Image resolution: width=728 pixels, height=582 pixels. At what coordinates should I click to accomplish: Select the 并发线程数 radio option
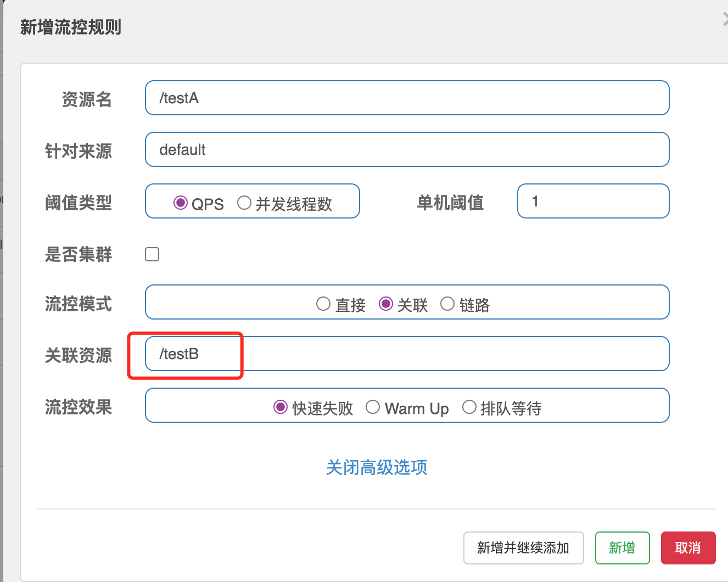click(244, 203)
